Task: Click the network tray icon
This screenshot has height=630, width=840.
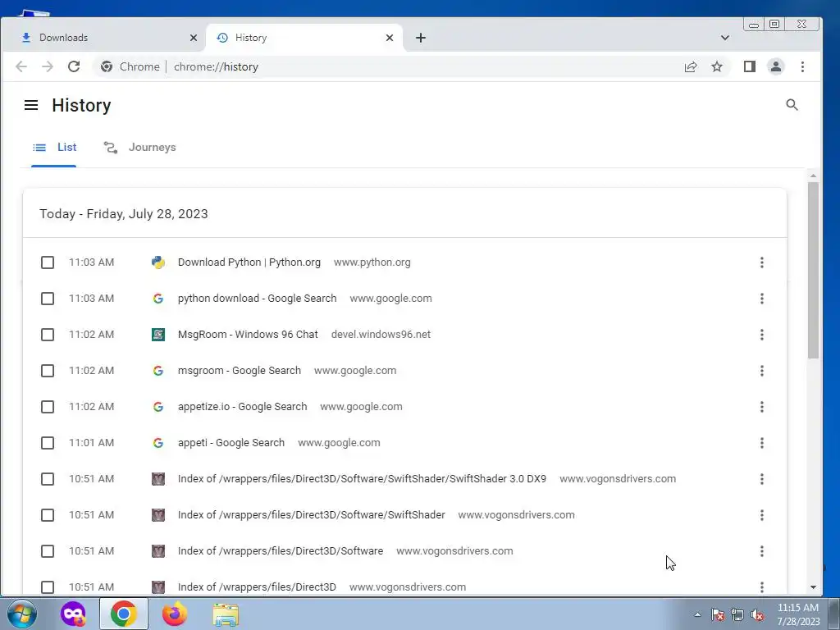Action: pos(737,614)
